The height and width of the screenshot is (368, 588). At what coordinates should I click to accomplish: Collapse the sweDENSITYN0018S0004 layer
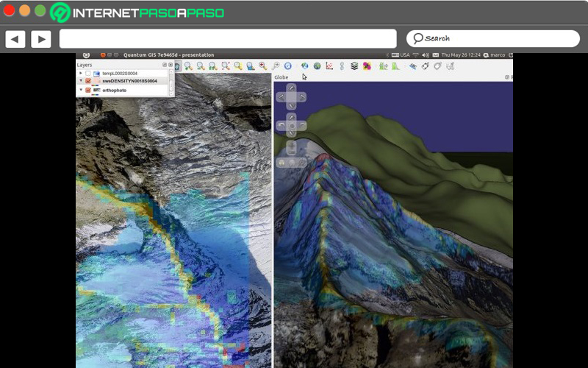pyautogui.click(x=81, y=81)
